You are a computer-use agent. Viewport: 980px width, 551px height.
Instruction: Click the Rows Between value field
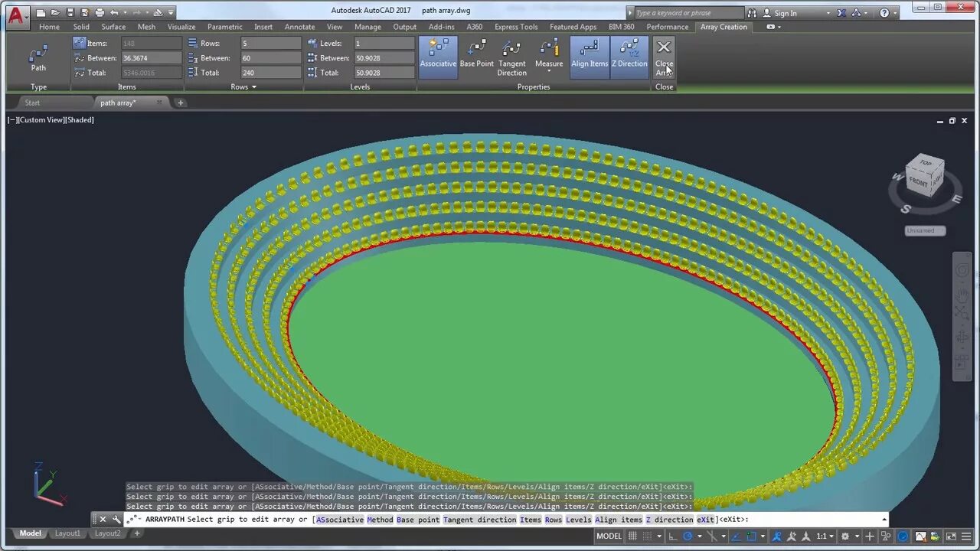click(270, 58)
